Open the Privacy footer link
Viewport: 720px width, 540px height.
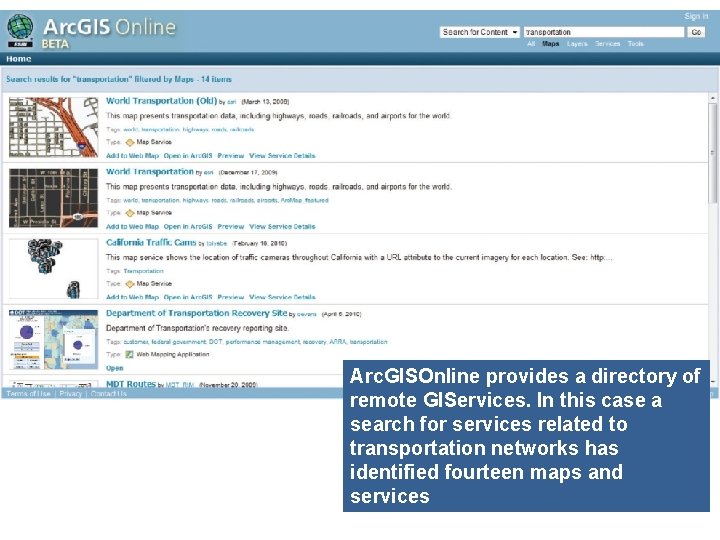(x=70, y=394)
